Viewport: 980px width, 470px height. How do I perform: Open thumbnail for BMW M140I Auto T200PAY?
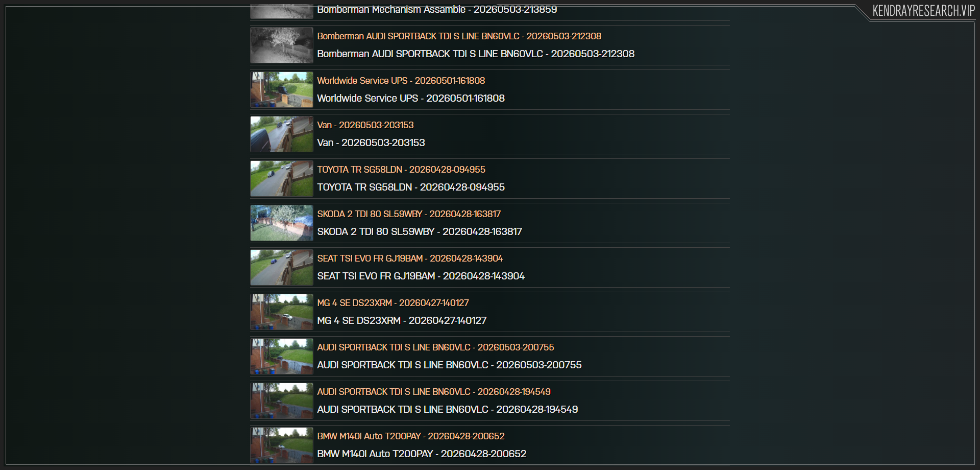(282, 445)
